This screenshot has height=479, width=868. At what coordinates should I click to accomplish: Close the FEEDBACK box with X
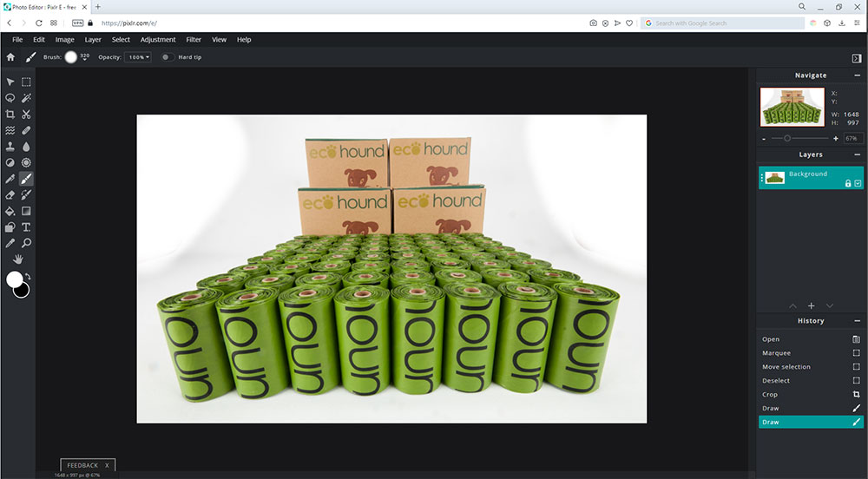pyautogui.click(x=108, y=465)
